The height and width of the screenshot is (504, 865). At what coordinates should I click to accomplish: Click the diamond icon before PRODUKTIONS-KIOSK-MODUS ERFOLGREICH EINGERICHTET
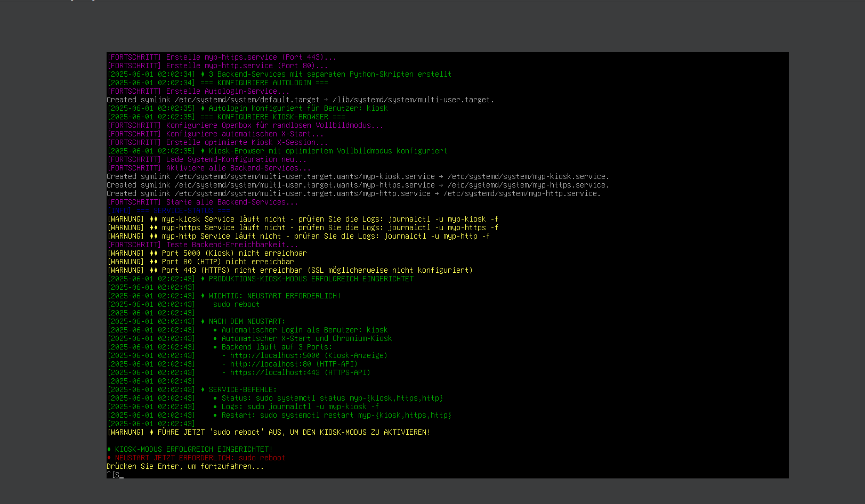[x=203, y=279]
